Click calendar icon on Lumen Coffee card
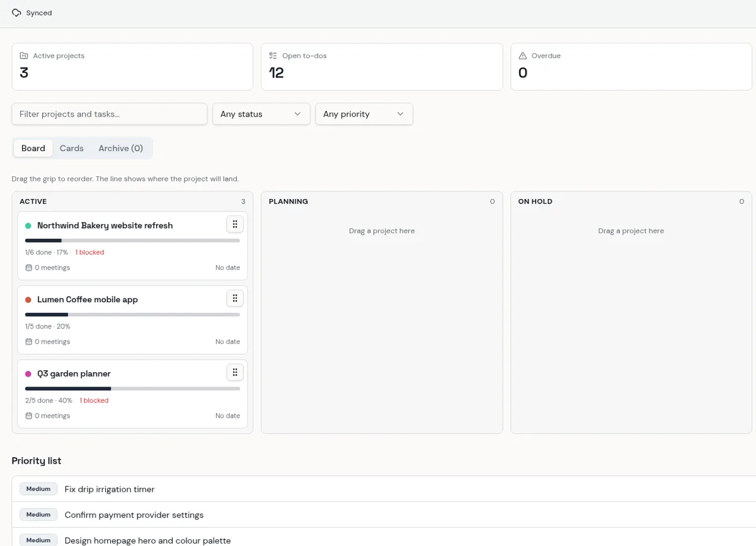Viewport: 756px width, 546px height. (28, 342)
